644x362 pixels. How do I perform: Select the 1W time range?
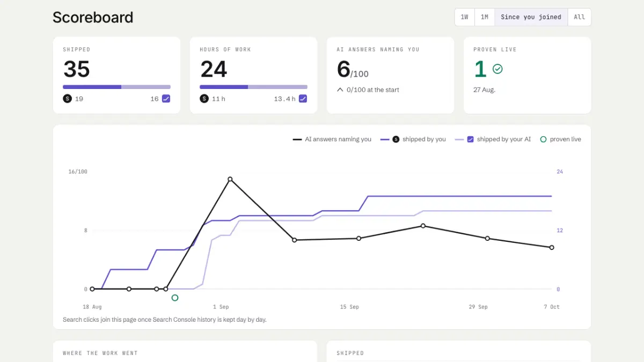click(465, 17)
